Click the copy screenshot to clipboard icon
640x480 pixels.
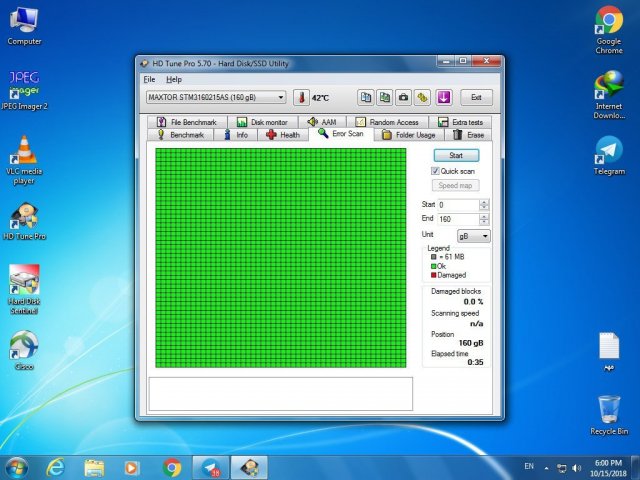384,97
